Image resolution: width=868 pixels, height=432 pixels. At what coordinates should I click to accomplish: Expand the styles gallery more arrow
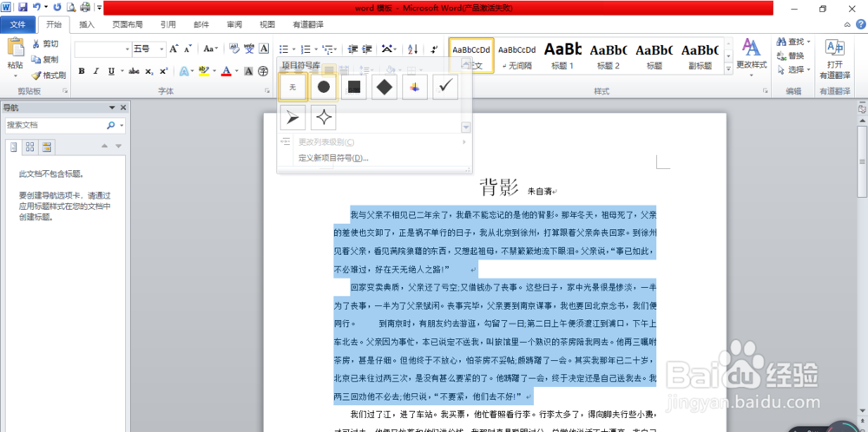(x=728, y=68)
